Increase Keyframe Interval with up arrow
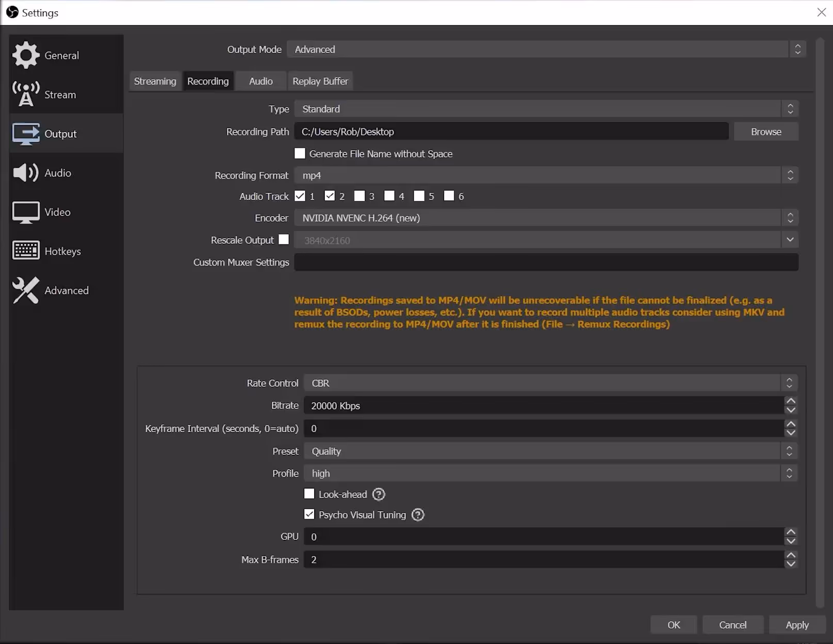This screenshot has height=644, width=833. click(x=791, y=424)
